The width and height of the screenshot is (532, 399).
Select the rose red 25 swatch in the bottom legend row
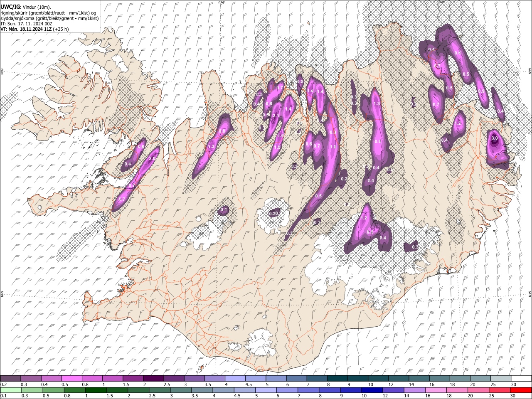point(499,390)
